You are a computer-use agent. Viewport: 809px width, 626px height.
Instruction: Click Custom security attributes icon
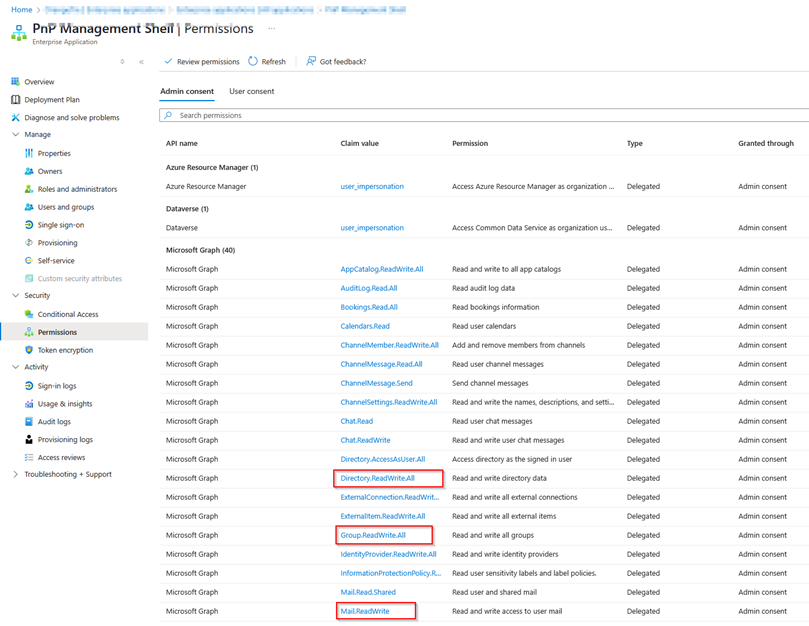pos(29,279)
